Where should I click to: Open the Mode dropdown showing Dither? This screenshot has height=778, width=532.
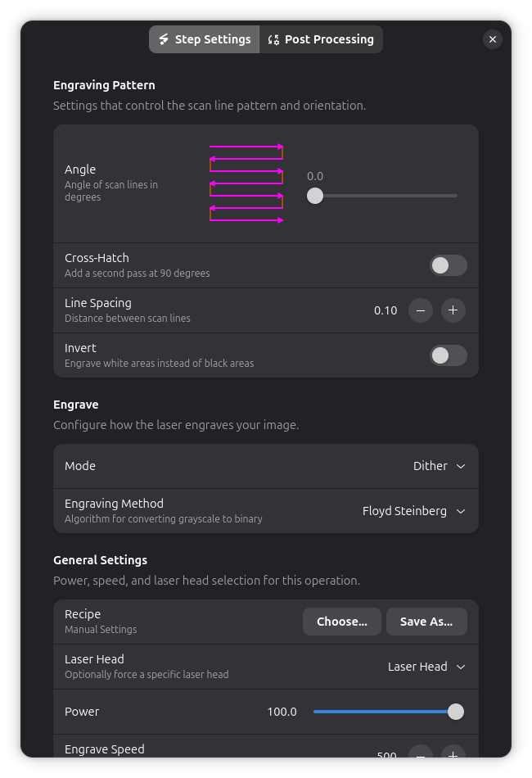pos(440,466)
